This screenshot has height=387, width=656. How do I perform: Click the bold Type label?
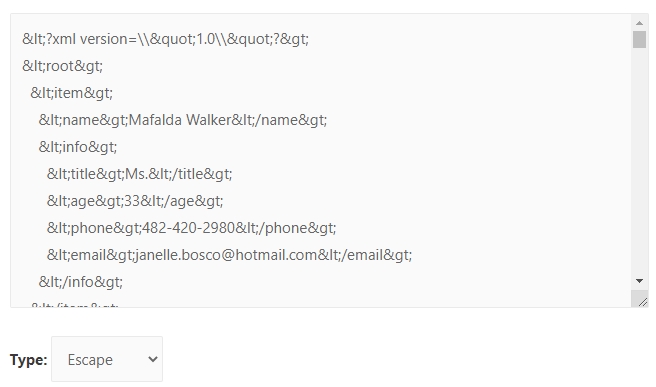coord(28,359)
